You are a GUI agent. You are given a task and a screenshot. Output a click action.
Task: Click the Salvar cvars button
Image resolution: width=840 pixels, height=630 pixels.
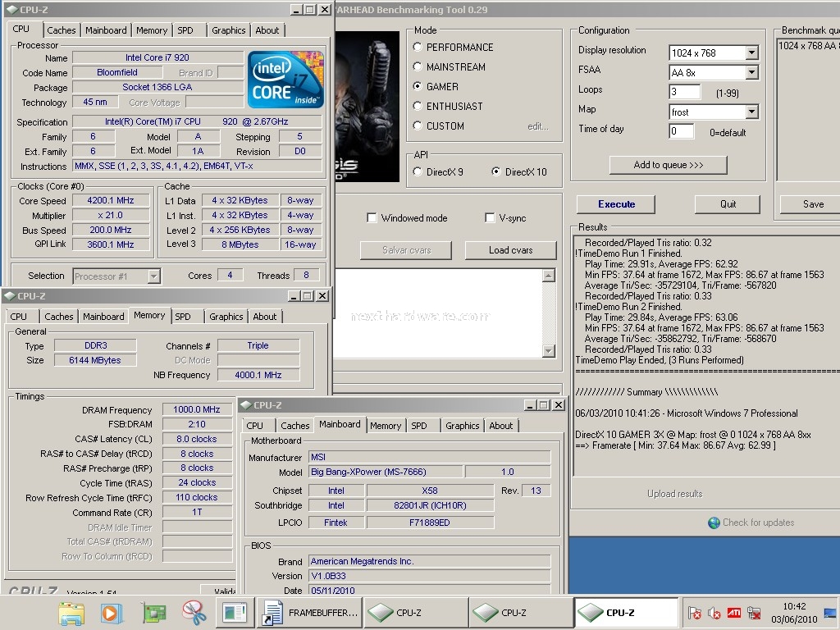point(406,250)
